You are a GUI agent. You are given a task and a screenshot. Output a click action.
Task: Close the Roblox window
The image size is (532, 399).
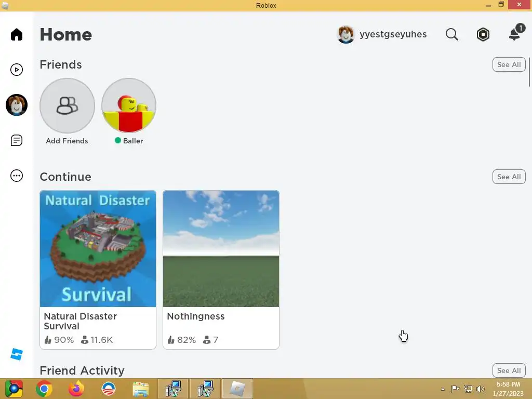(520, 5)
